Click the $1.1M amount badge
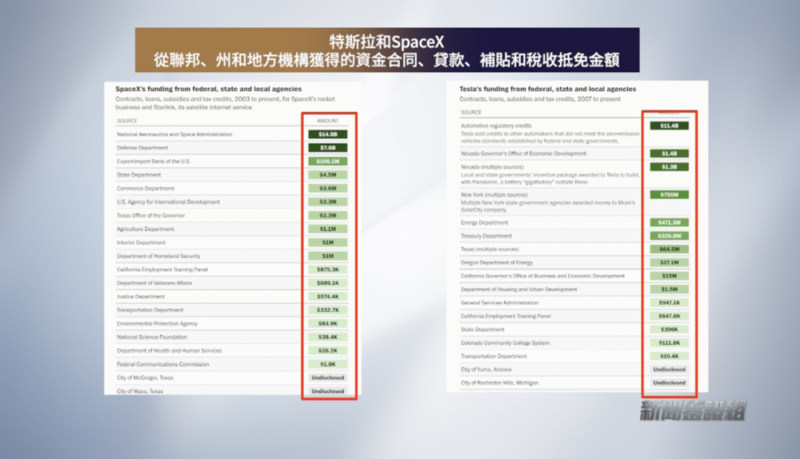The image size is (800, 459). coord(328,229)
